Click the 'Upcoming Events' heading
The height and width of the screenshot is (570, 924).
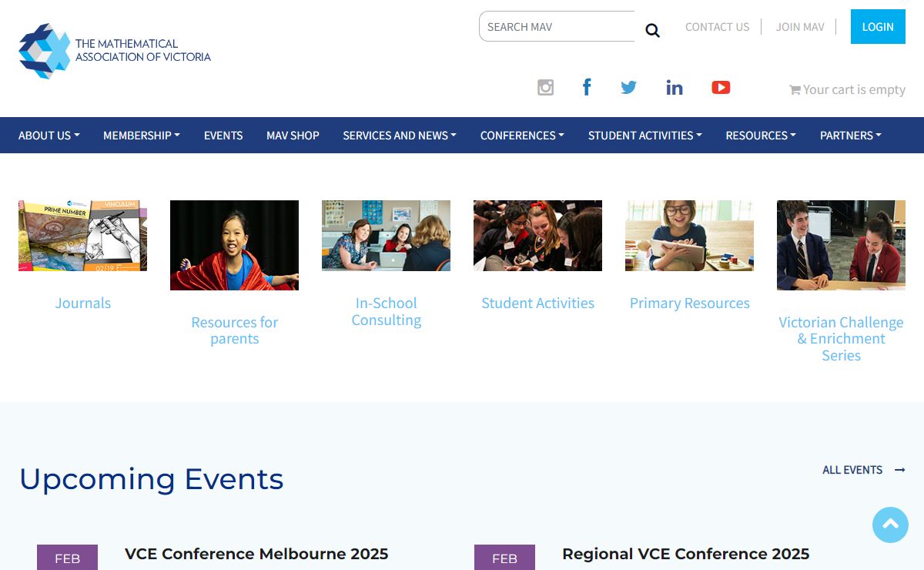(x=151, y=479)
